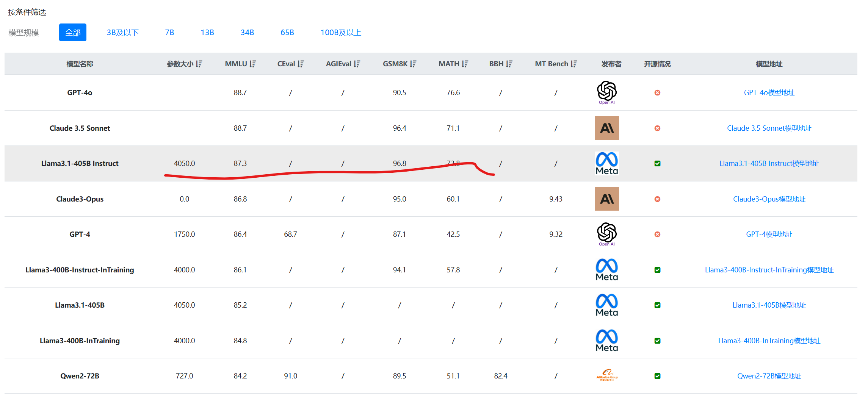Click the Claude 3.5 Sonnet model name
Screen dimensions: 868x394
[80, 128]
